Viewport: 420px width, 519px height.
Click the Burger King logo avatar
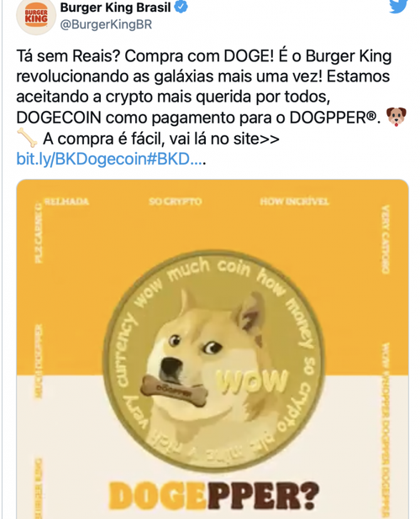pyautogui.click(x=36, y=16)
